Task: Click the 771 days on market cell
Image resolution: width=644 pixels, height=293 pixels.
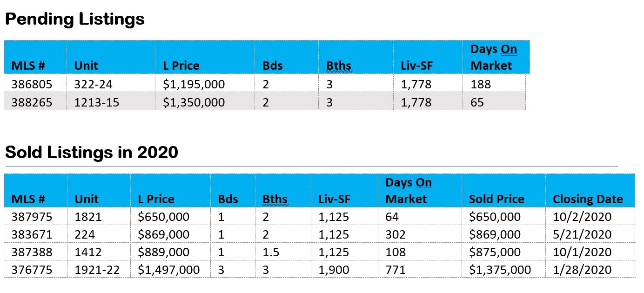Action: click(x=396, y=270)
